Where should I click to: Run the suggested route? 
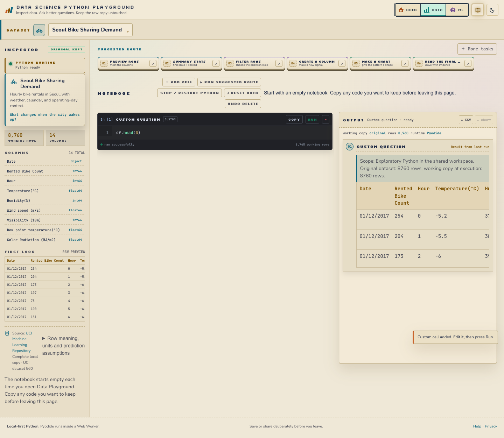(229, 82)
